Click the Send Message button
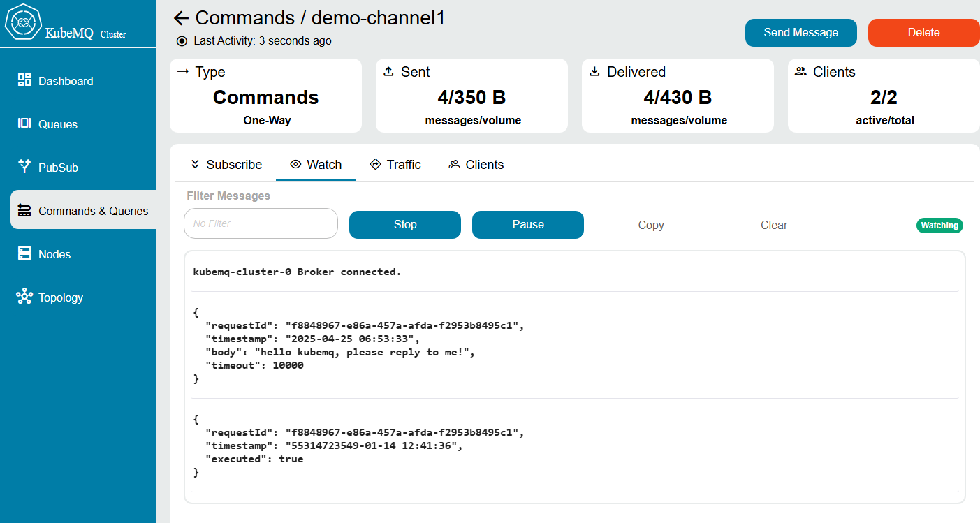The height and width of the screenshot is (523, 980). tap(800, 33)
